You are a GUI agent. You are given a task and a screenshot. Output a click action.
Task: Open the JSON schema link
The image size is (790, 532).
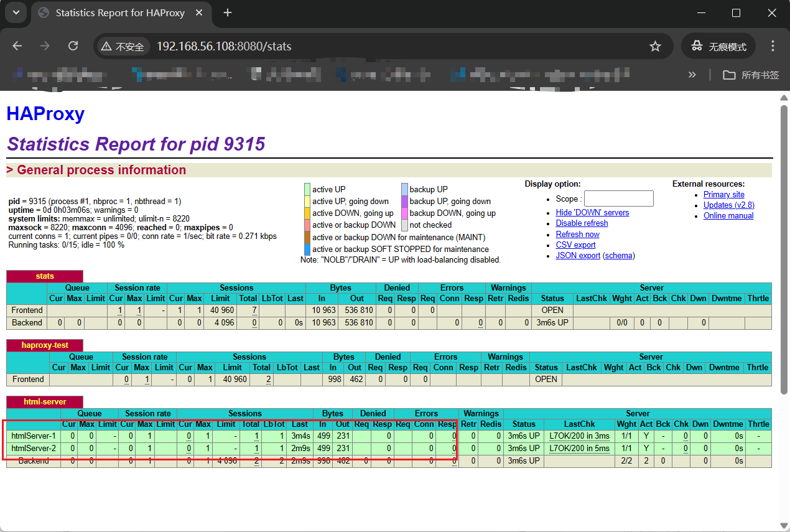point(618,255)
